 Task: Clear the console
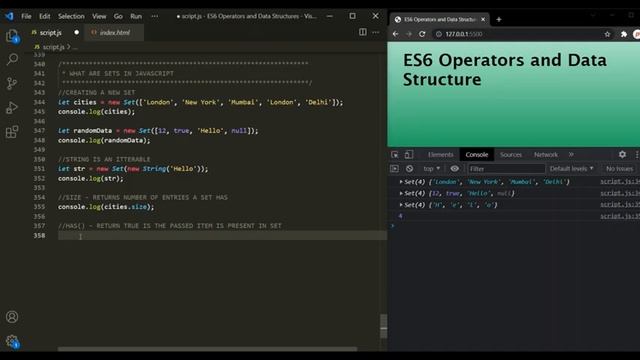click(x=409, y=169)
